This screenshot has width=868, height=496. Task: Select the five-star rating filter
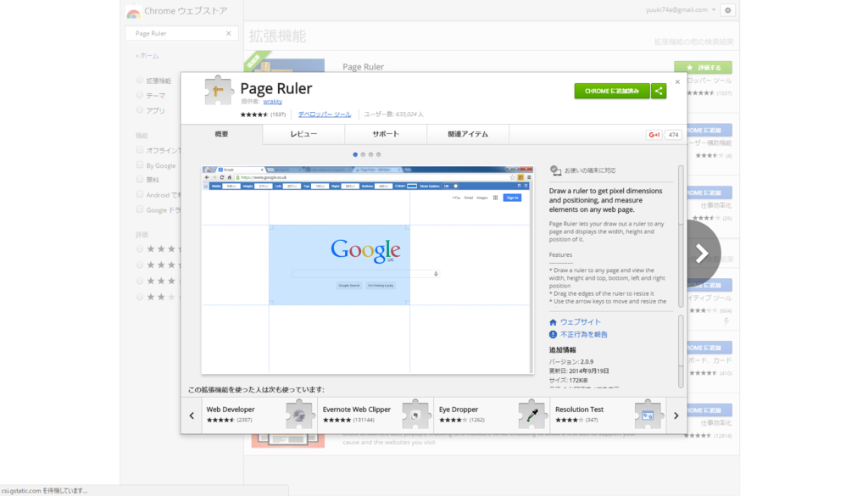click(x=140, y=249)
